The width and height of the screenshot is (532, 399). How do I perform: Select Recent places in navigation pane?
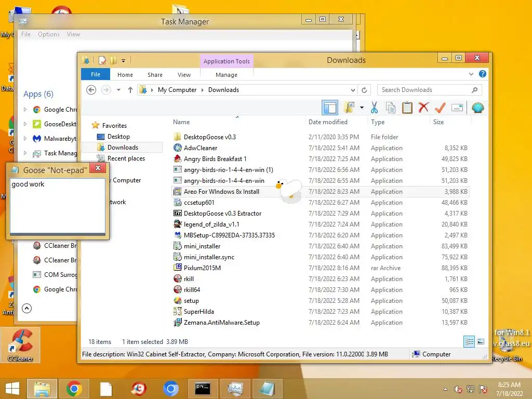coord(126,158)
